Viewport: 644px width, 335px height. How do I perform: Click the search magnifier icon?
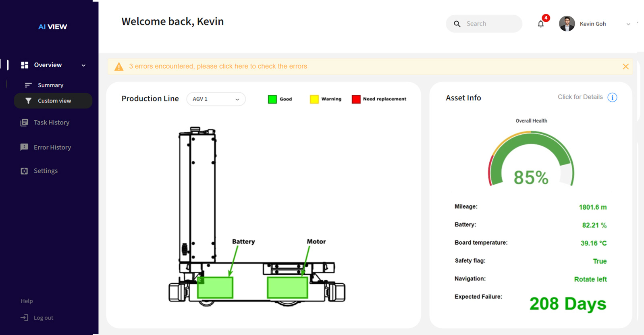coord(457,24)
